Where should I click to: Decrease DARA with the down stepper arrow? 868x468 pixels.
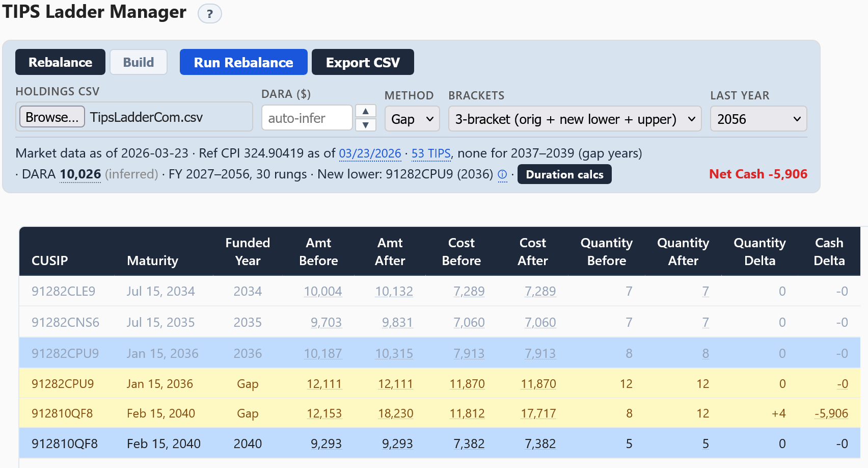pos(365,125)
